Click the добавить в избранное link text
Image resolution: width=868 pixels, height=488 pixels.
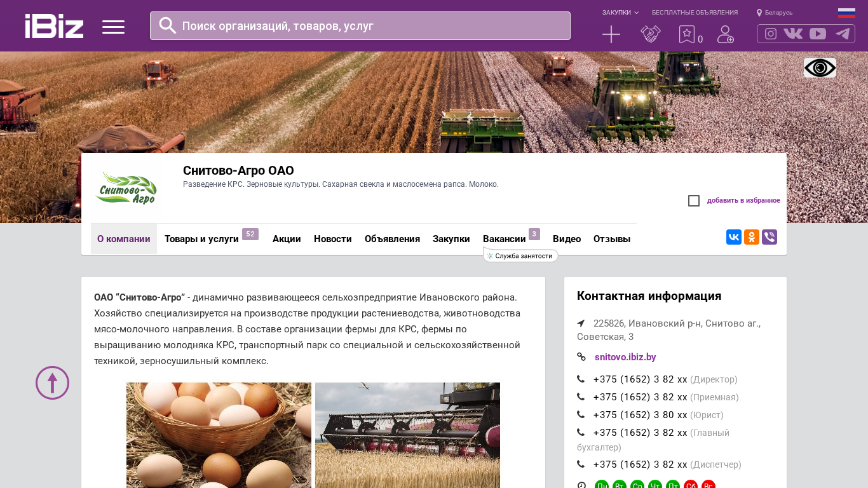pyautogui.click(x=743, y=201)
